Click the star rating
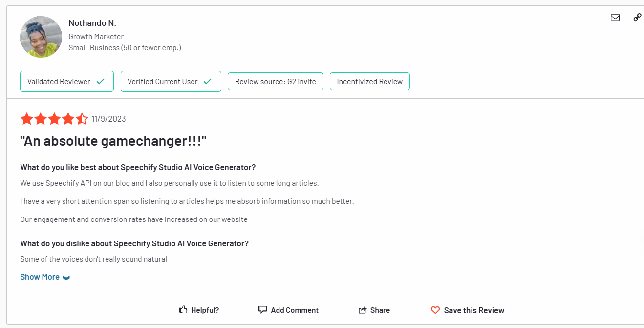644x328 pixels. [54, 119]
